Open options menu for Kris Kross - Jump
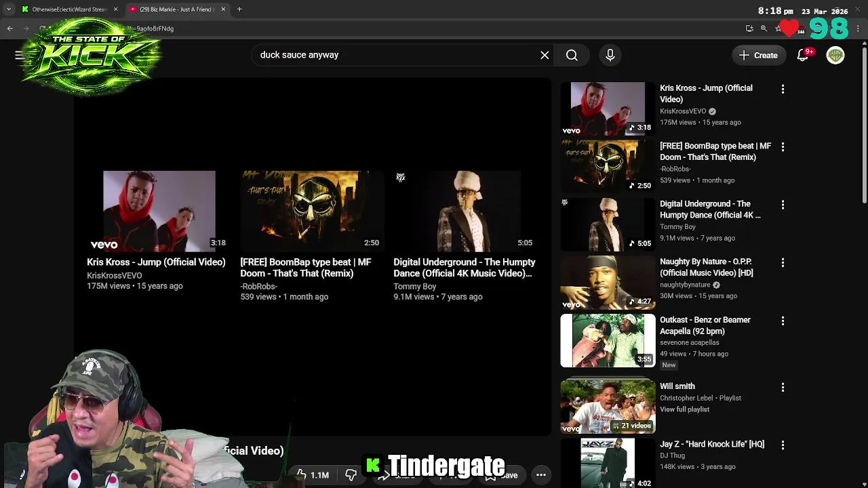 coord(783,89)
